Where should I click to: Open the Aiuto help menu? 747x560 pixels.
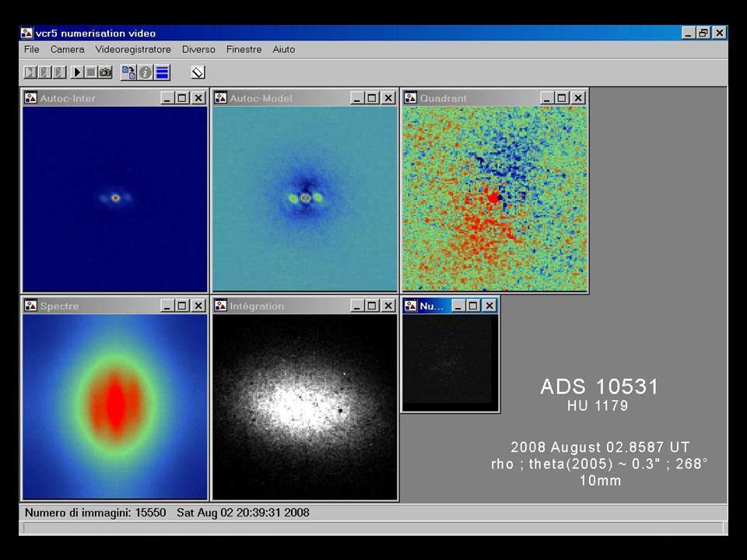click(283, 49)
